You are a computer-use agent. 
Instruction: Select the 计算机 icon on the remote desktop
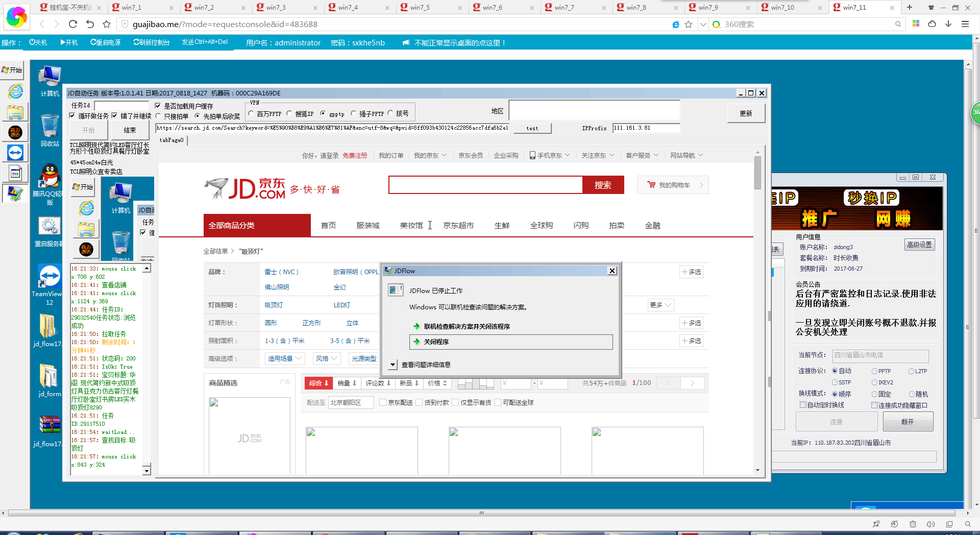pyautogui.click(x=50, y=82)
